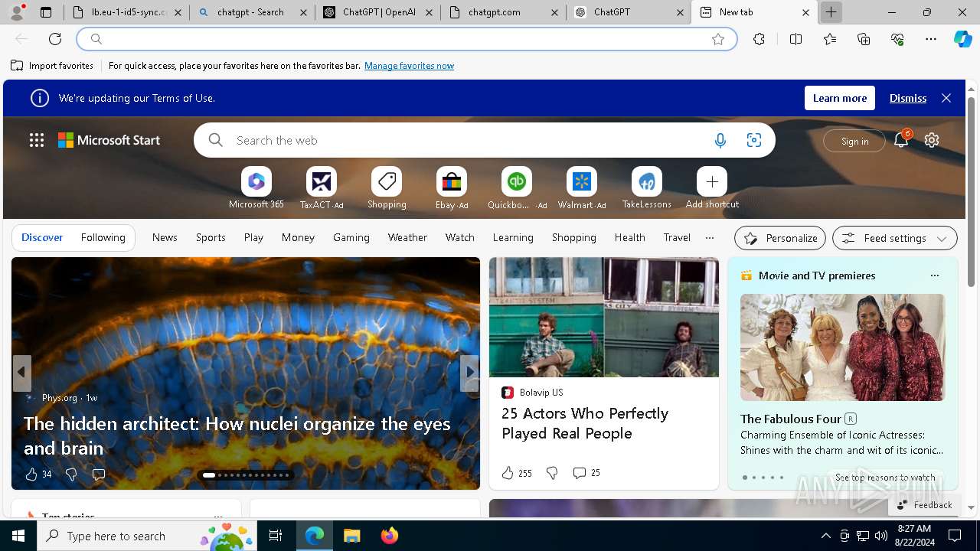Open Movie and TV premieres card options
The width and height of the screenshot is (980, 551).
coord(934,275)
